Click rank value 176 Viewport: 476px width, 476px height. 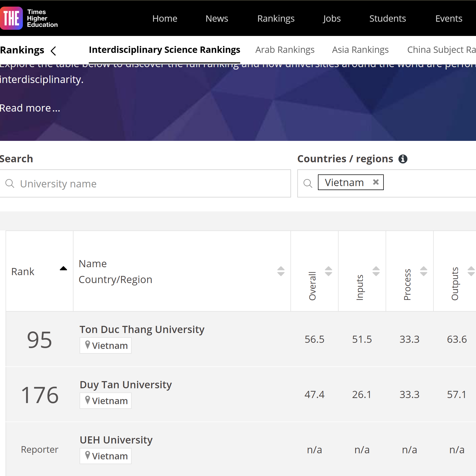point(39,395)
